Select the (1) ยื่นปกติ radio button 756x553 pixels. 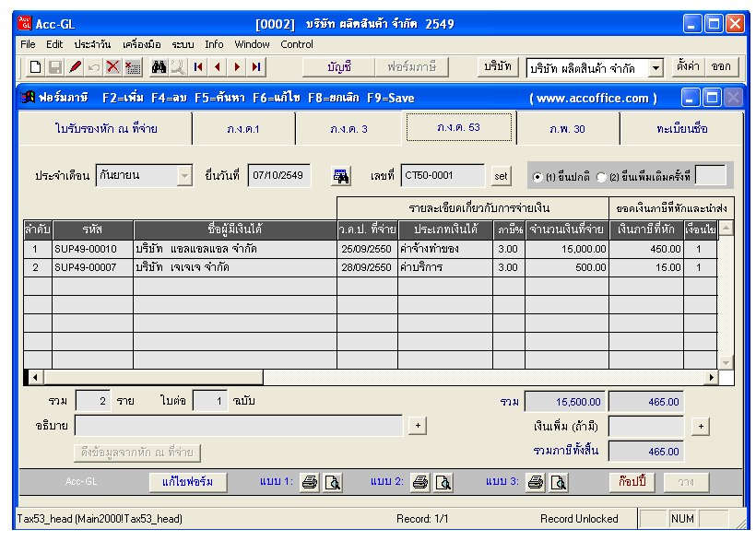tap(537, 177)
